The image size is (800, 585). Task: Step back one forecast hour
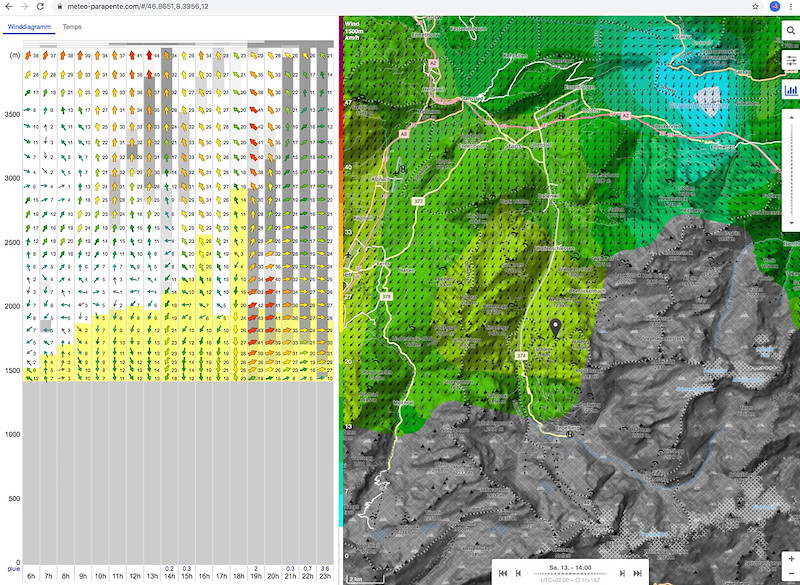(x=519, y=573)
